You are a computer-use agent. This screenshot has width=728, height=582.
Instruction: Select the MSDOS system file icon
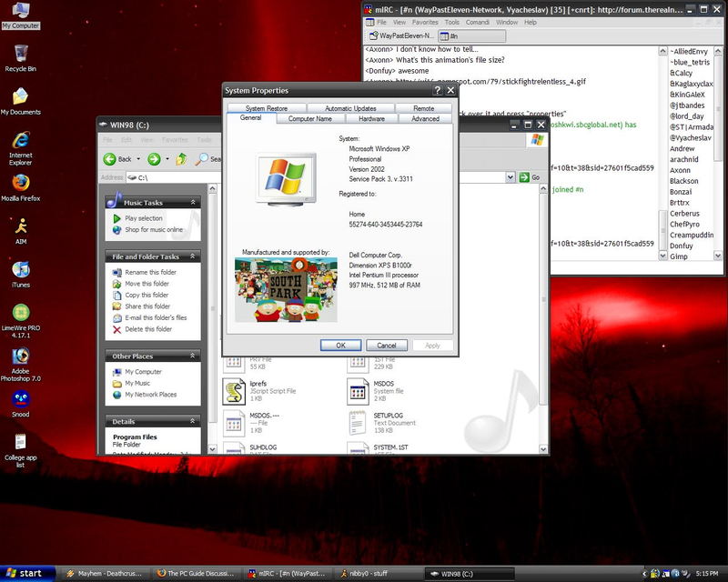pos(358,391)
